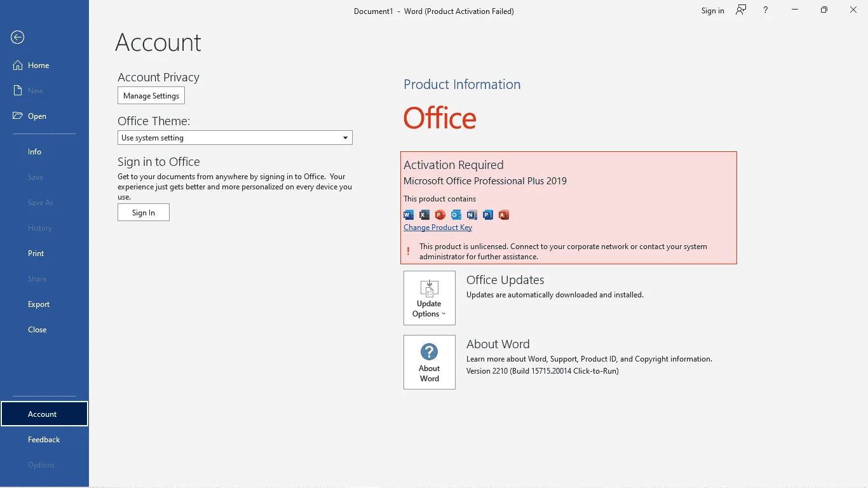Click the Manage Settings button

coord(151,96)
